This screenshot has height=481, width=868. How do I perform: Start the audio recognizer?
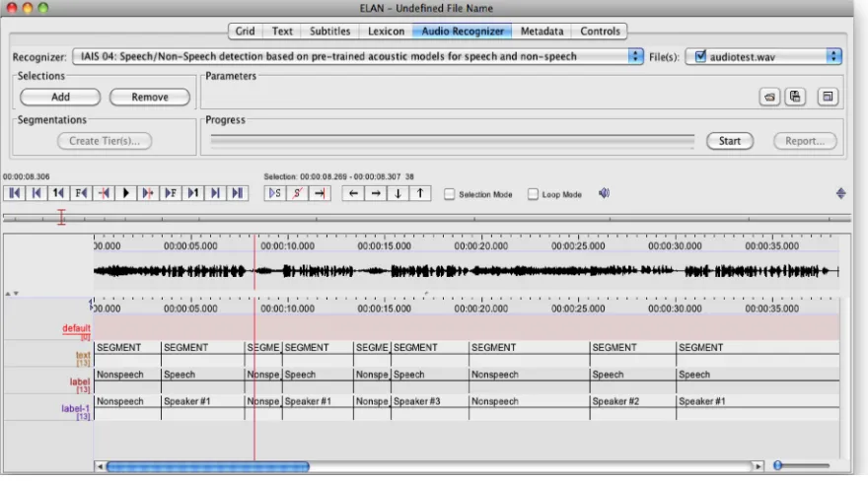(730, 141)
